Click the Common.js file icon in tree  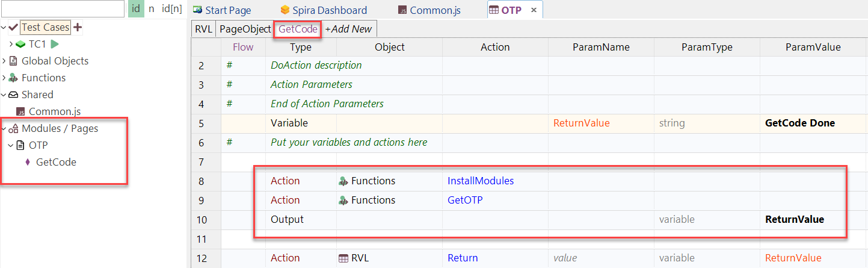[20, 111]
